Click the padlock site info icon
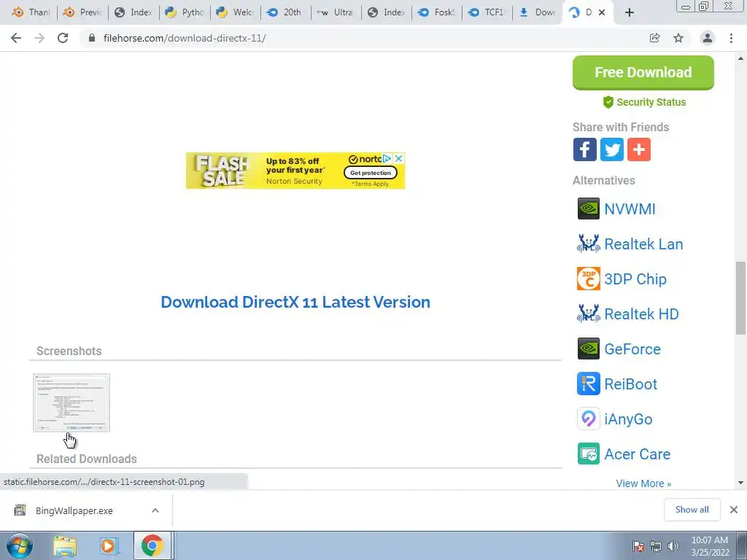Viewport: 747px width, 560px height. (x=92, y=38)
